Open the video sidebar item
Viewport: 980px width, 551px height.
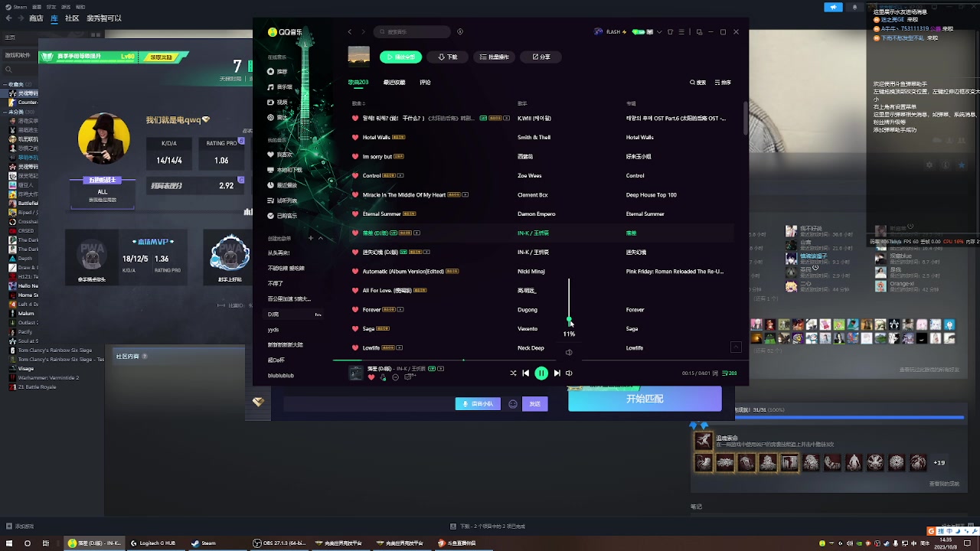(x=277, y=103)
